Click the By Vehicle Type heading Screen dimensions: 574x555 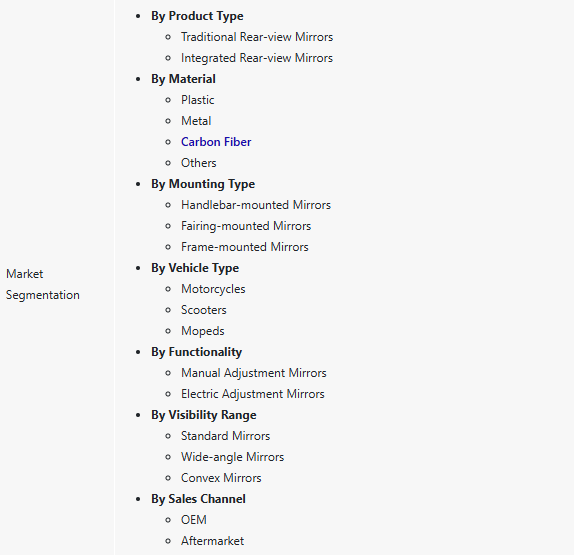pyautogui.click(x=195, y=268)
